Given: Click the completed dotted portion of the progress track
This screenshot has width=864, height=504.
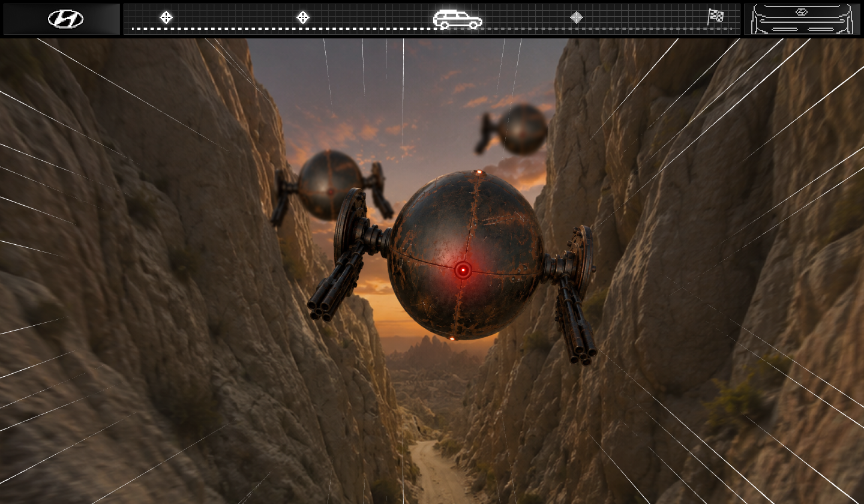Looking at the screenshot, I should [282, 28].
